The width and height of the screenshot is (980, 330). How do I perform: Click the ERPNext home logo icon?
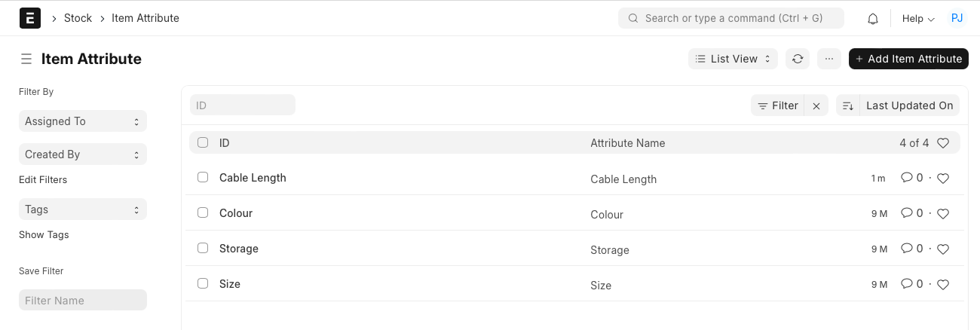pyautogui.click(x=30, y=18)
